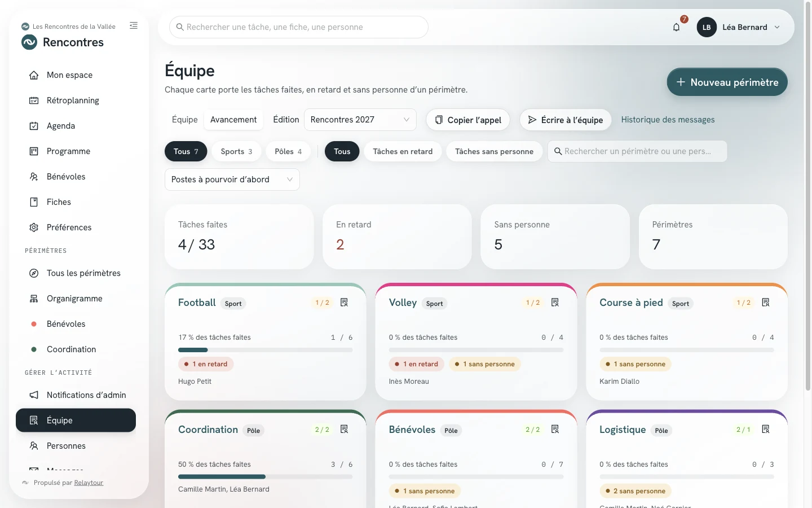Click the Football progress bar

pos(266,350)
